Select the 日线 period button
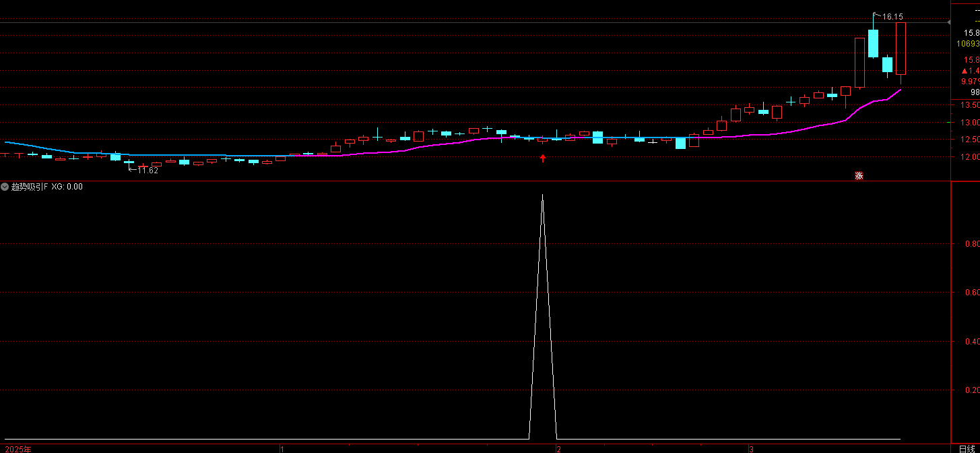 (967, 448)
